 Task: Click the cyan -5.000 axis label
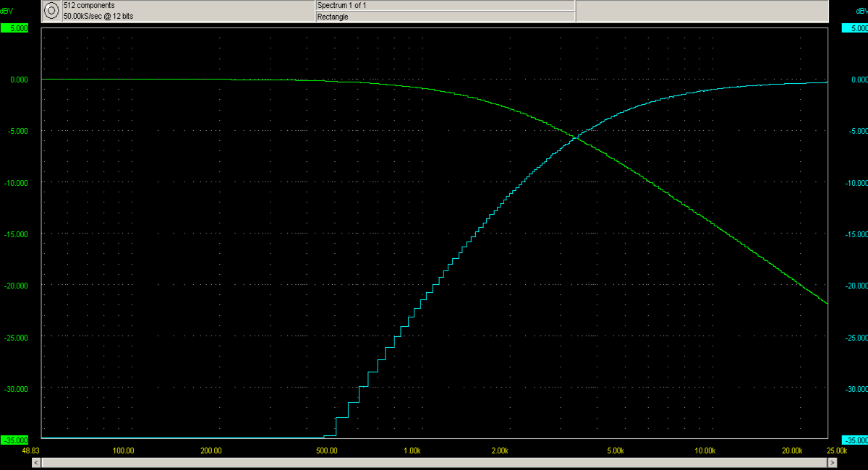[857, 132]
